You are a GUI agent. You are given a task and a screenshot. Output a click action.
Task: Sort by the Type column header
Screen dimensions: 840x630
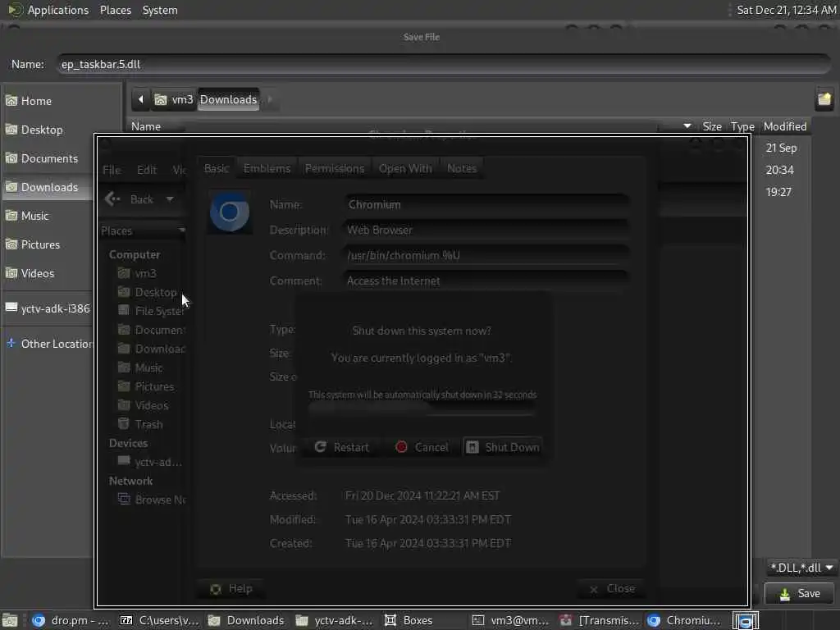pyautogui.click(x=742, y=126)
